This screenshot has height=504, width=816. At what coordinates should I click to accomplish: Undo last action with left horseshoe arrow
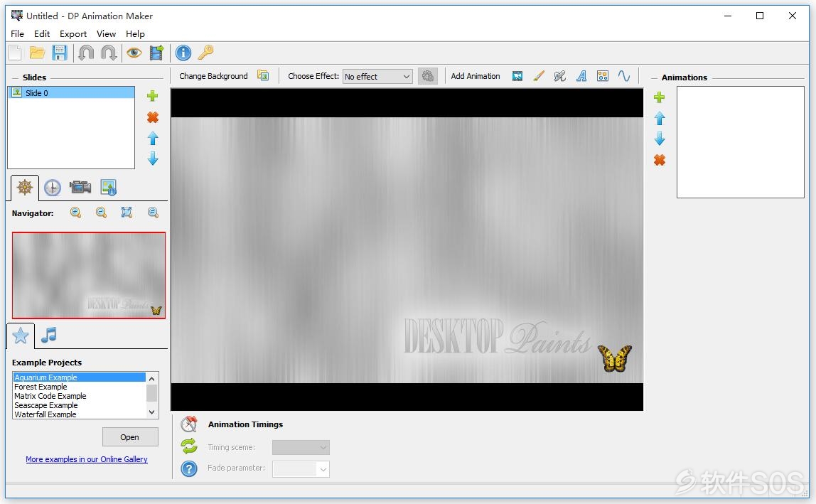point(87,53)
